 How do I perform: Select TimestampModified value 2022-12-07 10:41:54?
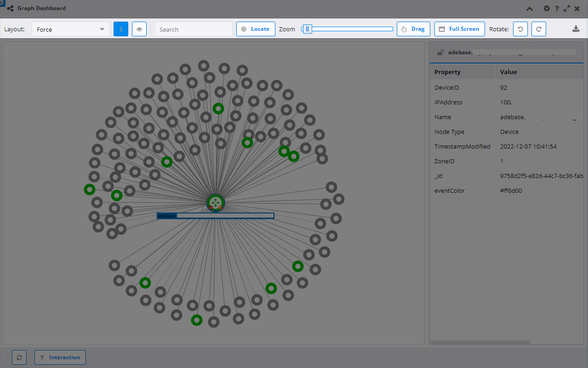tap(528, 146)
